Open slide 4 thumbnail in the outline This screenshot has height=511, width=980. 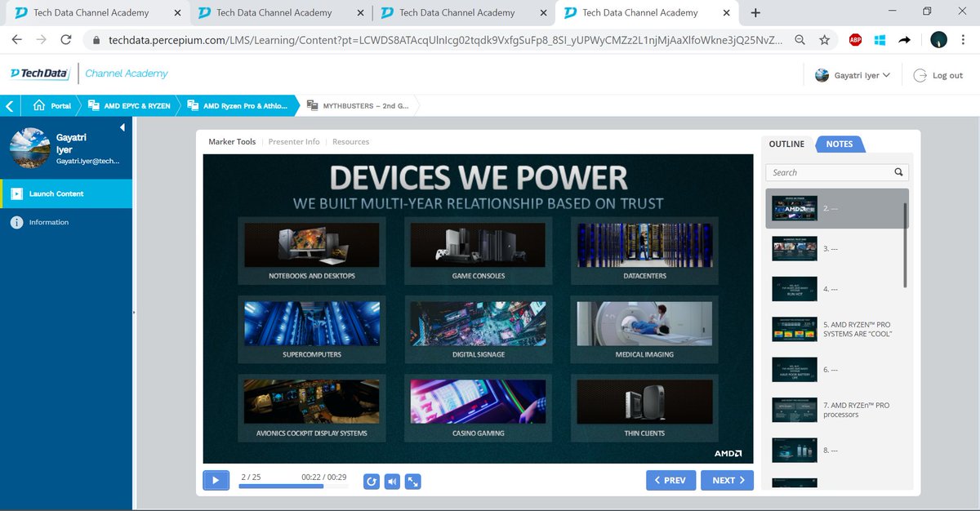[795, 289]
